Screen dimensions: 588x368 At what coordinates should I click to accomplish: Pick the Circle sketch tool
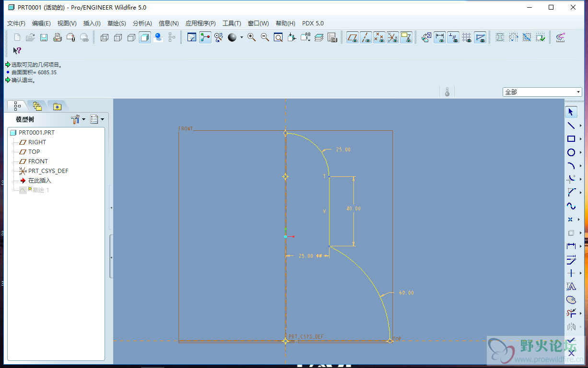click(x=571, y=152)
